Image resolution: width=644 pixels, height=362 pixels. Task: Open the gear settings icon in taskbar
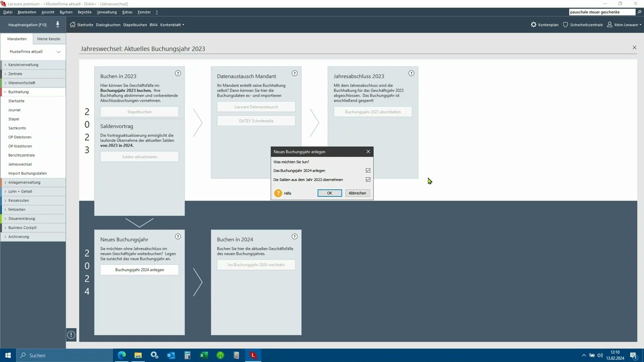(154, 355)
